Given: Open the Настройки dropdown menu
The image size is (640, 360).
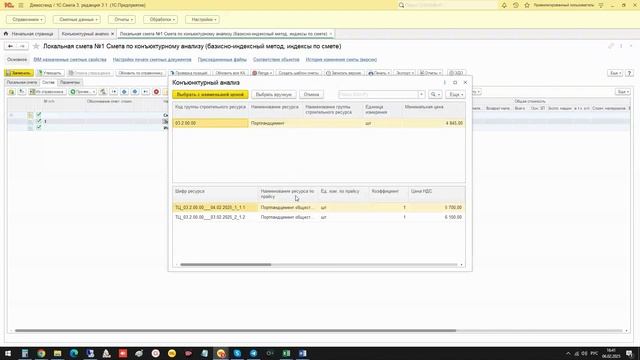Looking at the screenshot, I should (202, 20).
